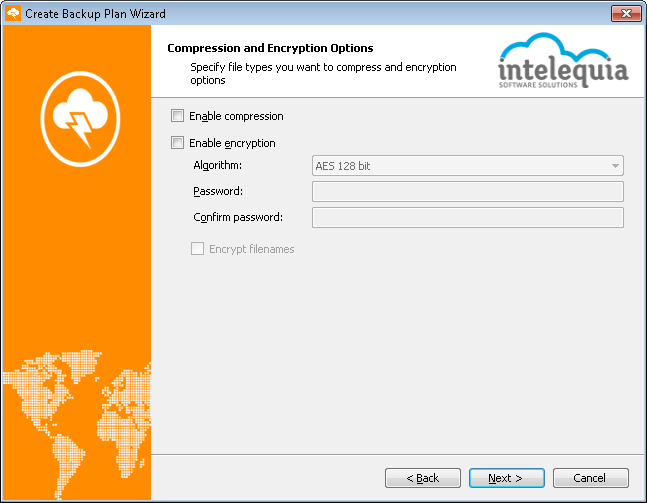Click the Compression and Encryption Options heading
The width and height of the screenshot is (647, 503).
(270, 48)
